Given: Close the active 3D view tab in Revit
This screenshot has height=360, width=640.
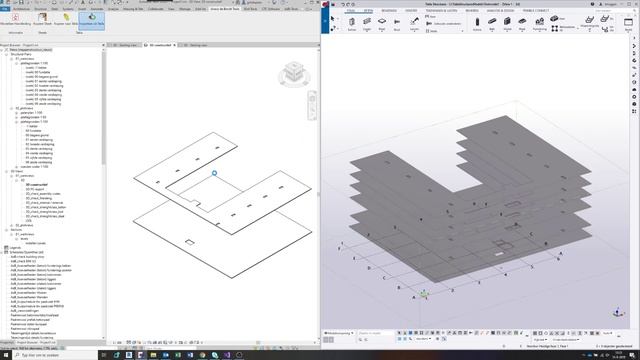Looking at the screenshot, I should pyautogui.click(x=175, y=45).
